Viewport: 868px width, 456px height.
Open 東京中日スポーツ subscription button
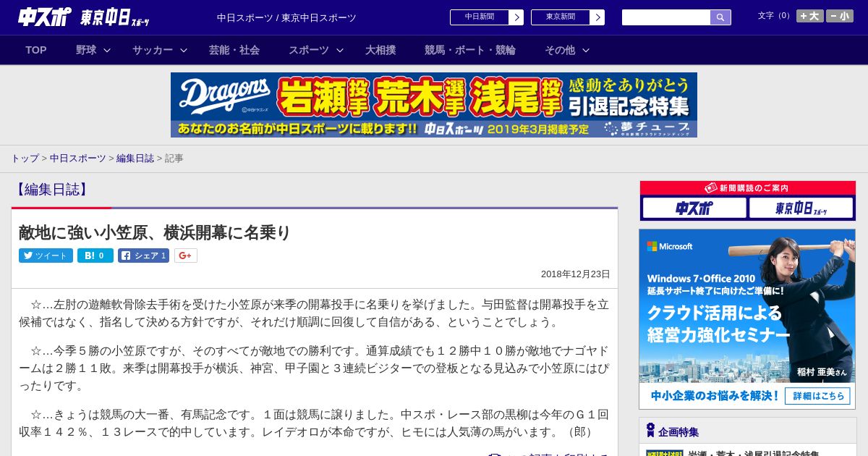(801, 208)
